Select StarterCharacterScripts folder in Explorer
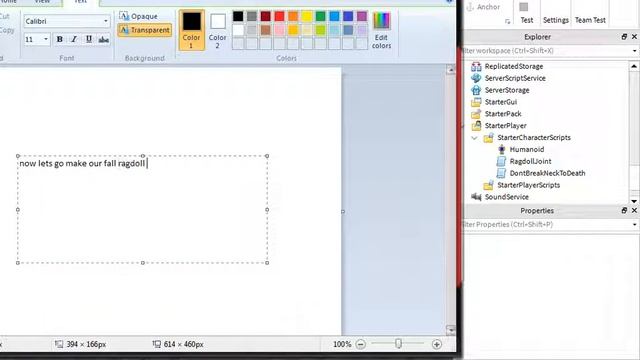The width and height of the screenshot is (640, 360). [534, 138]
